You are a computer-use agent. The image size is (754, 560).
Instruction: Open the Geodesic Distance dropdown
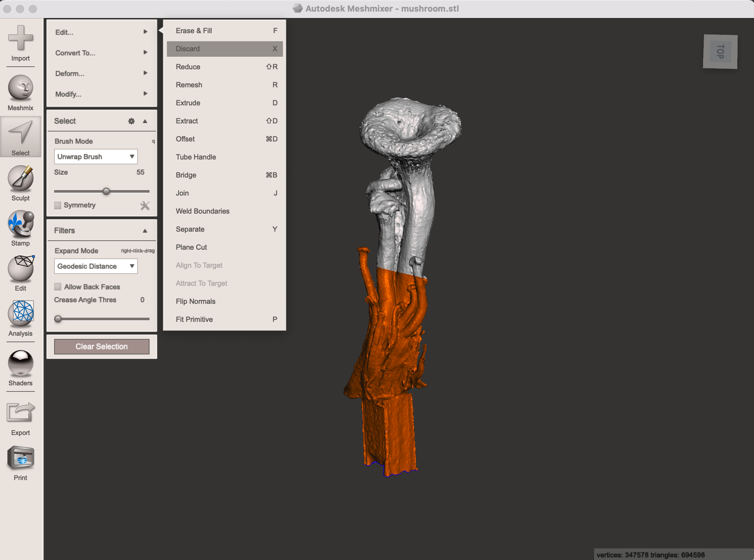tap(96, 266)
